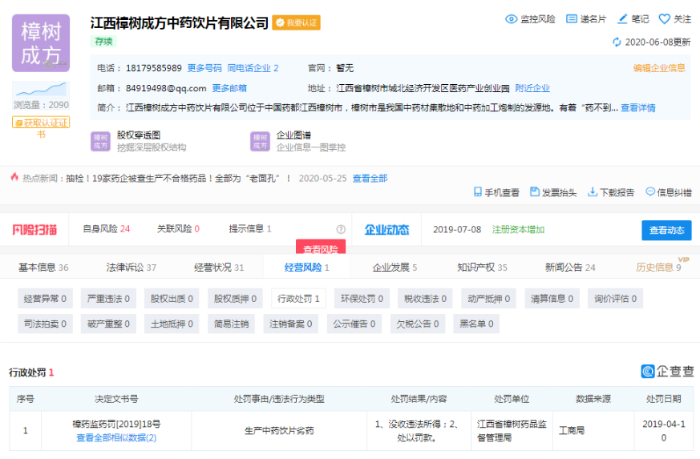
Task: Select the 行政处罚 filter tag
Action: coord(298,298)
